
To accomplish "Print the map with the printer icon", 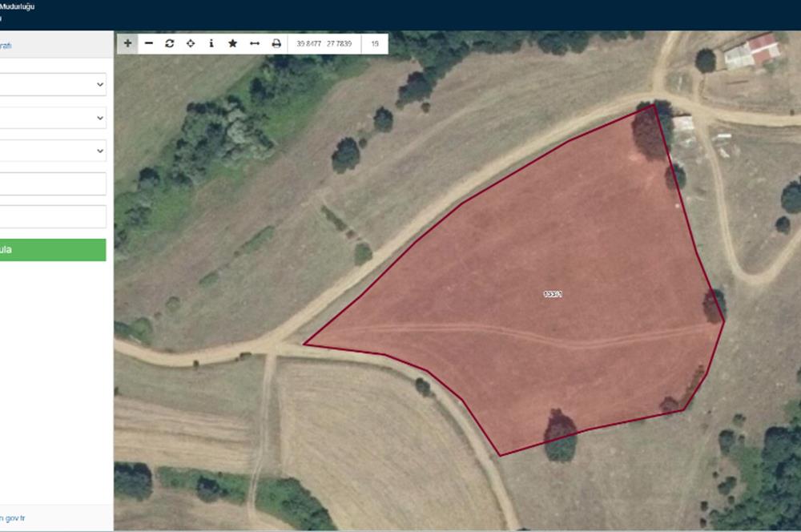I will click(276, 43).
